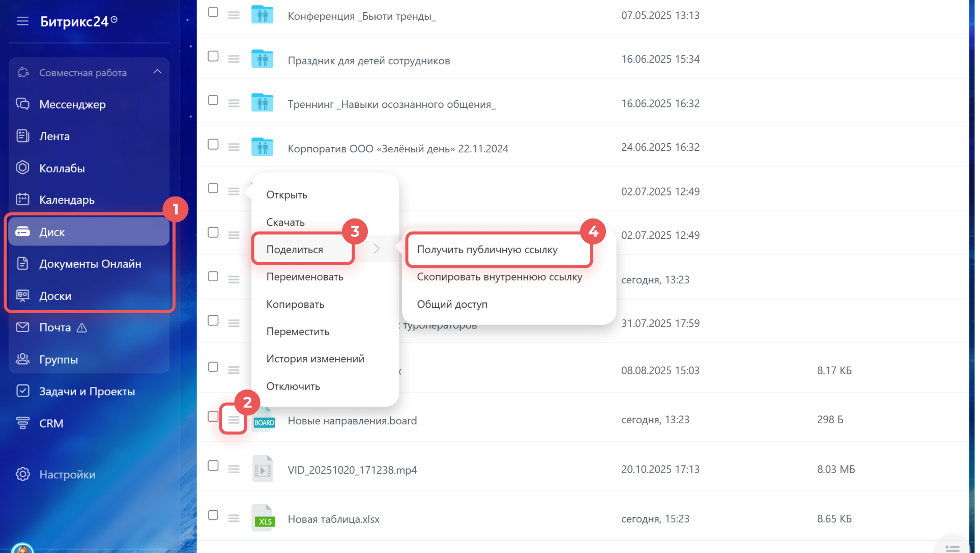Collapse the Совместная работа section
The width and height of the screenshot is (980, 553).
click(x=157, y=72)
